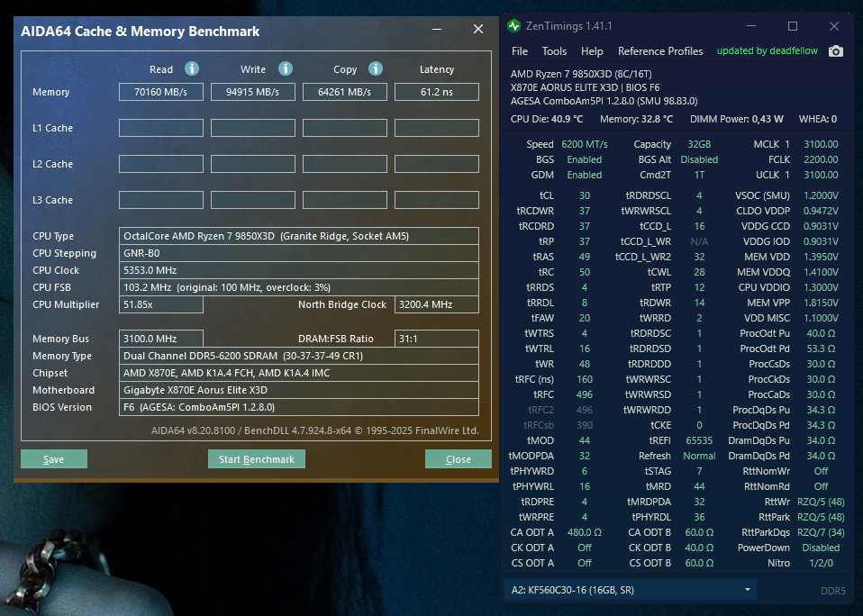Click the Capacity value 32GB in ZenTimings
Image resolution: width=863 pixels, height=616 pixels.
(699, 144)
